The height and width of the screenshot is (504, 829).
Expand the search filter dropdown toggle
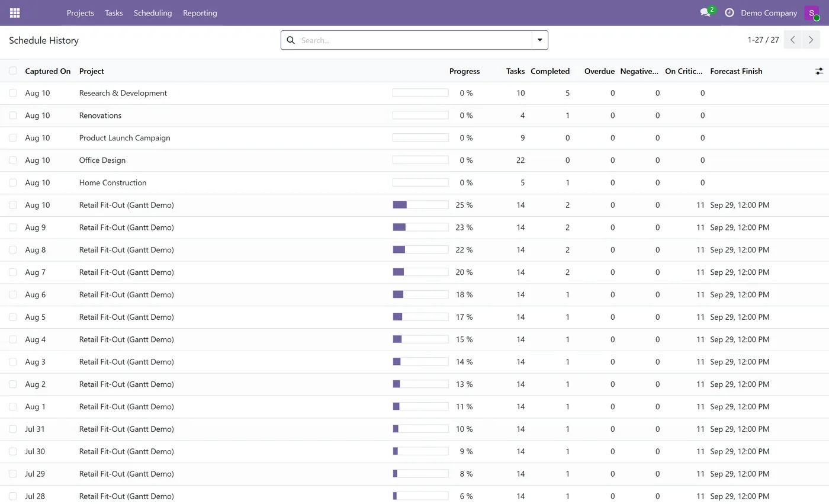pyautogui.click(x=540, y=40)
